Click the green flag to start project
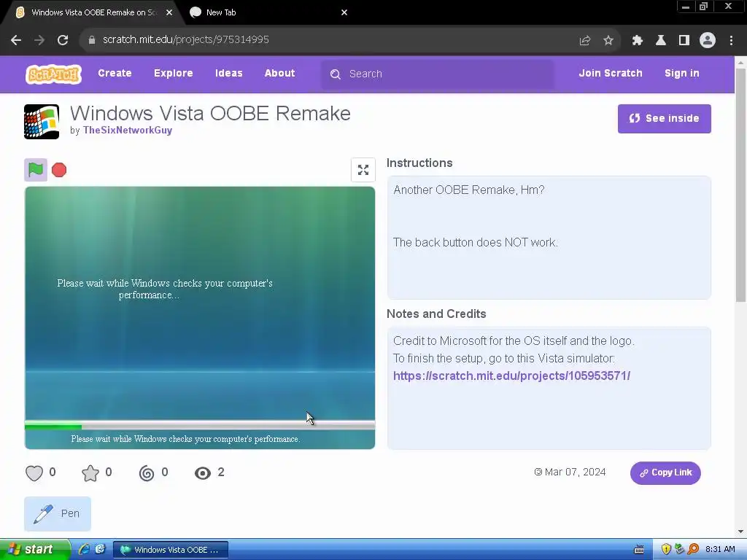 tap(36, 169)
